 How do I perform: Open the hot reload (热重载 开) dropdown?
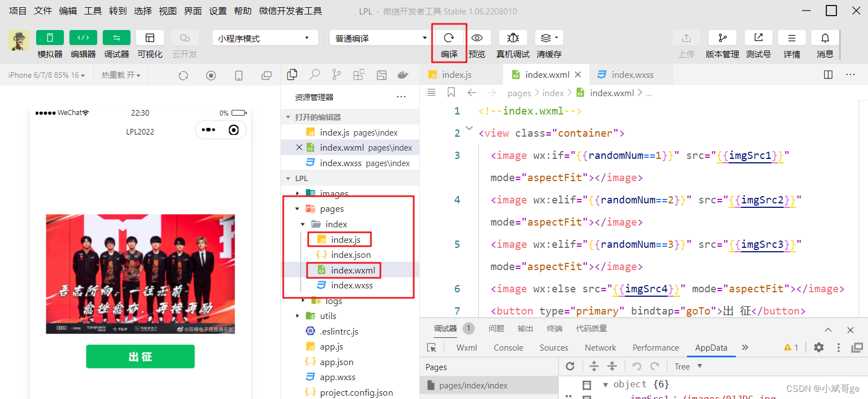point(121,75)
